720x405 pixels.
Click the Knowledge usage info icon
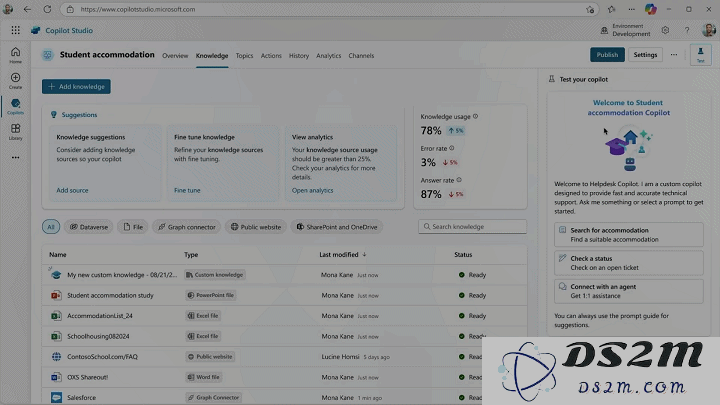coord(475,116)
